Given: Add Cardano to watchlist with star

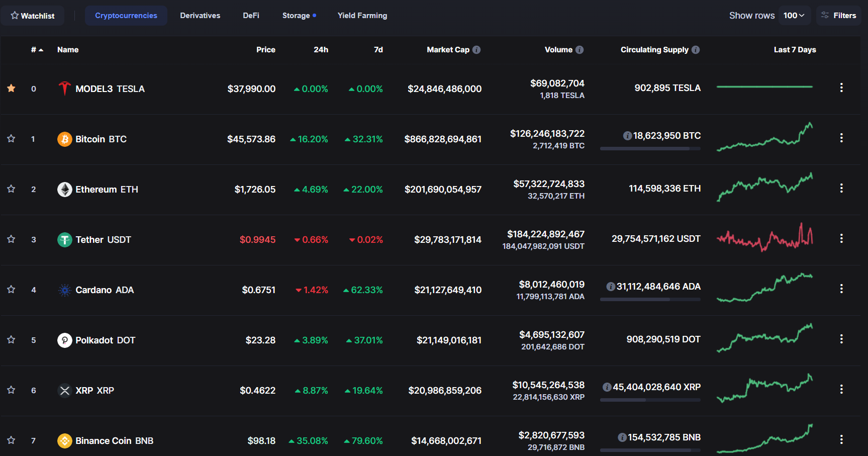Looking at the screenshot, I should (11, 289).
